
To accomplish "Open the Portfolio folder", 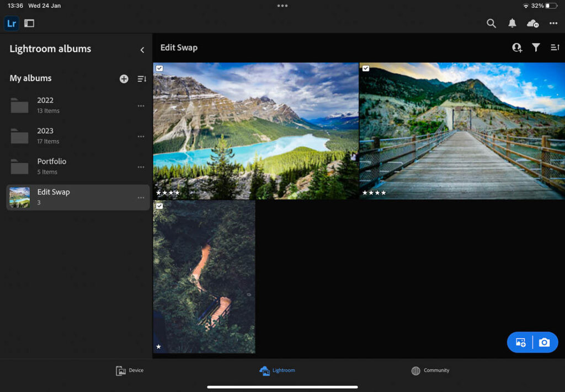I will point(78,167).
